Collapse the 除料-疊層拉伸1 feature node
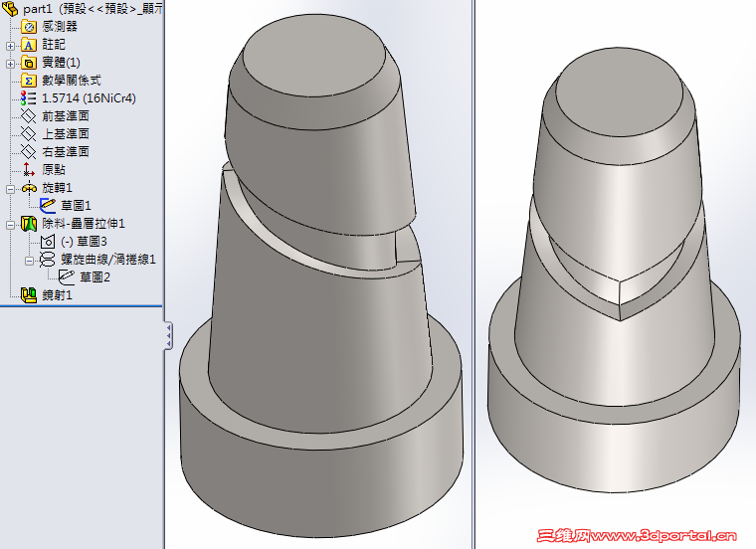 click(10, 225)
